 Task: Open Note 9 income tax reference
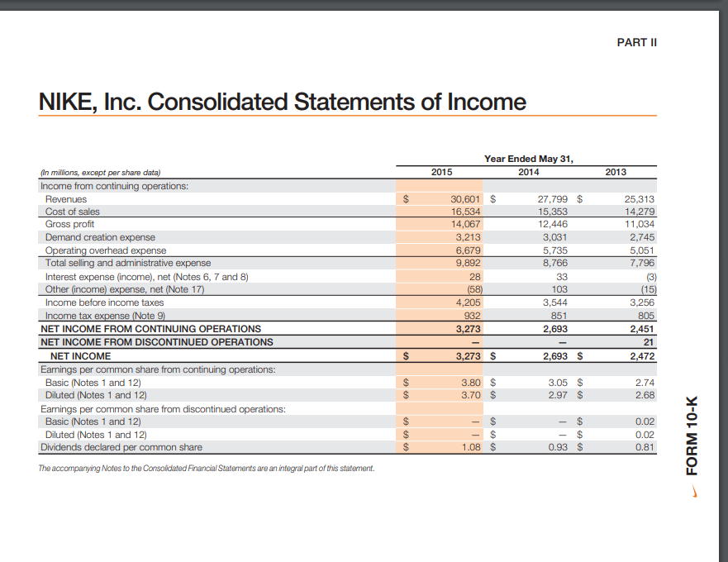(x=151, y=316)
